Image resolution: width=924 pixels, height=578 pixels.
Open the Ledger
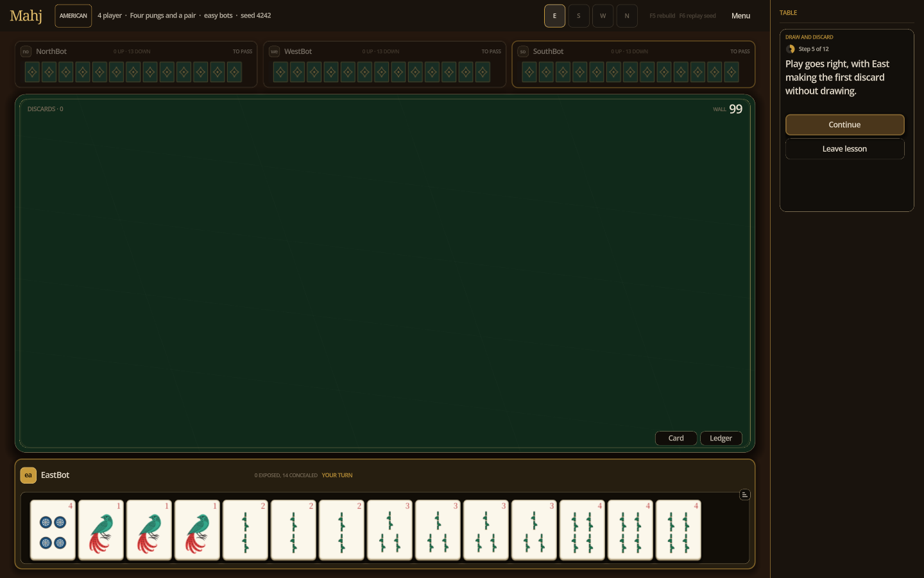click(721, 438)
